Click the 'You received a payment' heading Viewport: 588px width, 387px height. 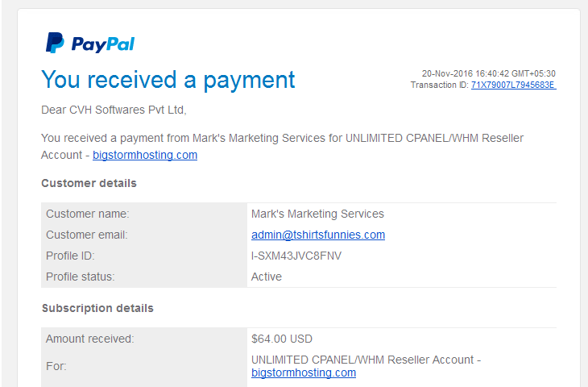[168, 80]
